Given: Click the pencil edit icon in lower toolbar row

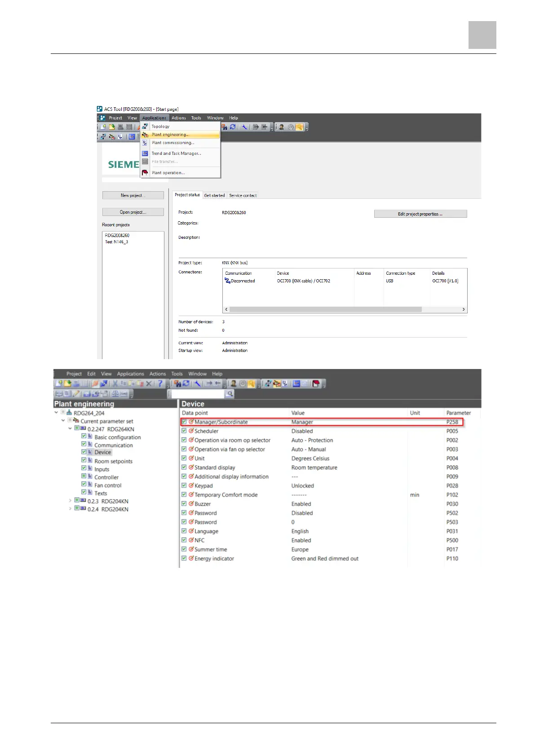Looking at the screenshot, I should (x=76, y=394).
